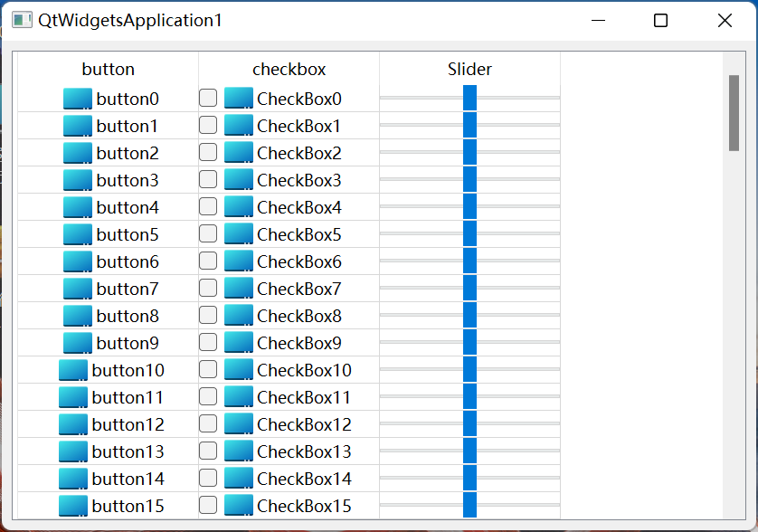The image size is (758, 532).
Task: Click the QtWidgetsApplication1 title bar app icon
Action: point(22,20)
